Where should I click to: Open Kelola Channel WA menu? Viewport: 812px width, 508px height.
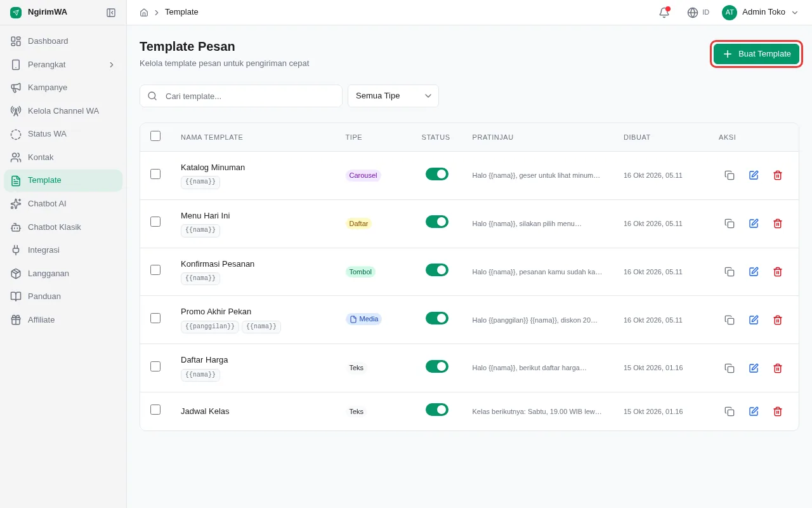pyautogui.click(x=63, y=111)
